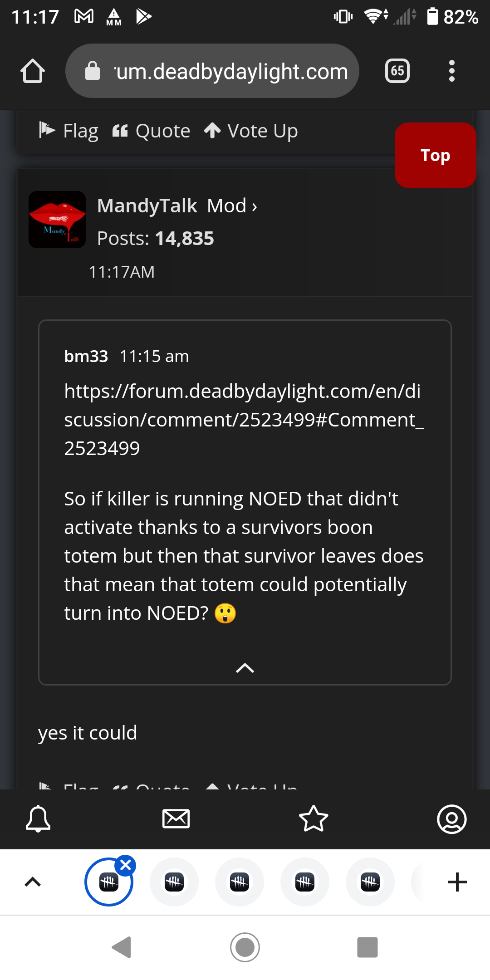The width and height of the screenshot is (490, 980).
Task: Jump to page with Top button
Action: pos(435,155)
